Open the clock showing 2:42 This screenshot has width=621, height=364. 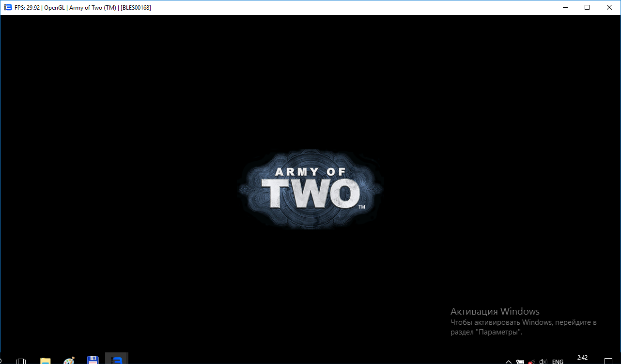click(582, 358)
